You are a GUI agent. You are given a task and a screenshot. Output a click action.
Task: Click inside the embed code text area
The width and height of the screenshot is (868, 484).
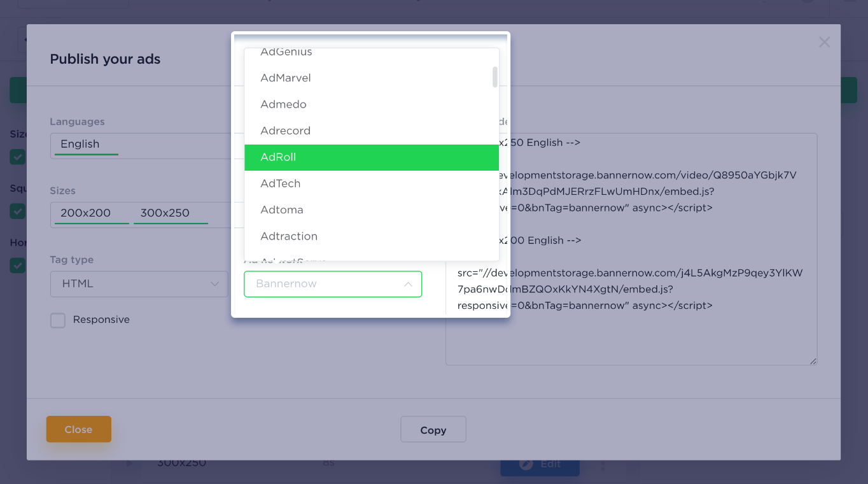pyautogui.click(x=631, y=249)
